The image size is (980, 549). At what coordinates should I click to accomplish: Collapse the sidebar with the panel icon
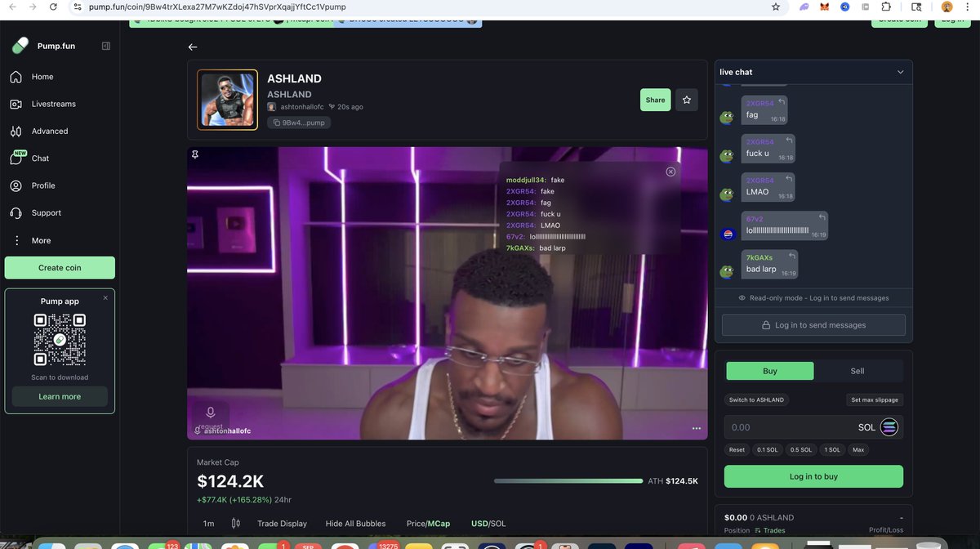coord(105,46)
